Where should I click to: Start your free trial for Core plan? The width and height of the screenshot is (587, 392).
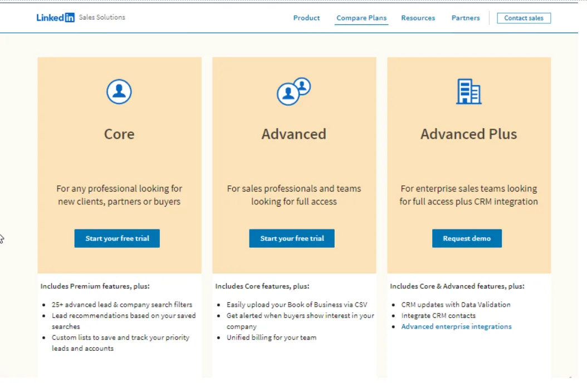117,238
